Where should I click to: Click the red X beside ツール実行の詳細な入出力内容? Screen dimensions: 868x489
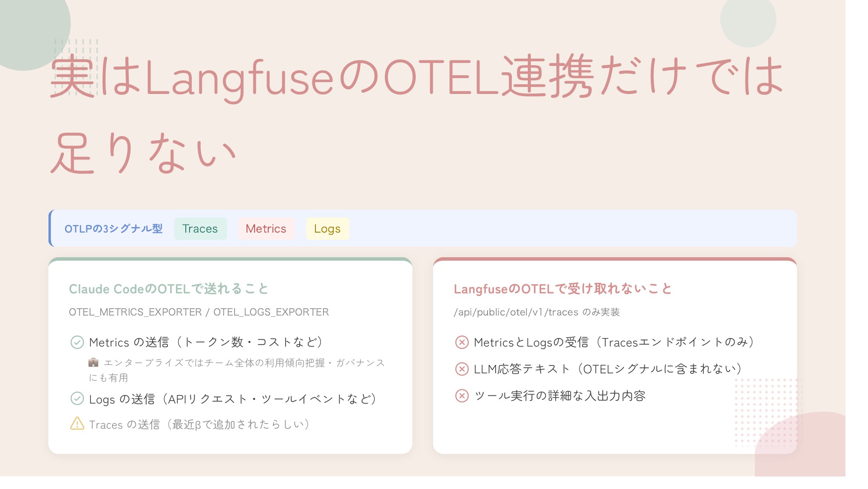coord(462,396)
